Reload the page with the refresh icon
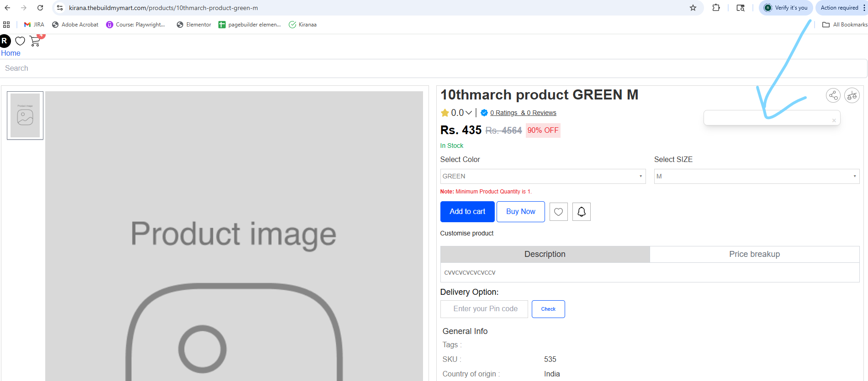Viewport: 868px width, 381px height. point(40,8)
